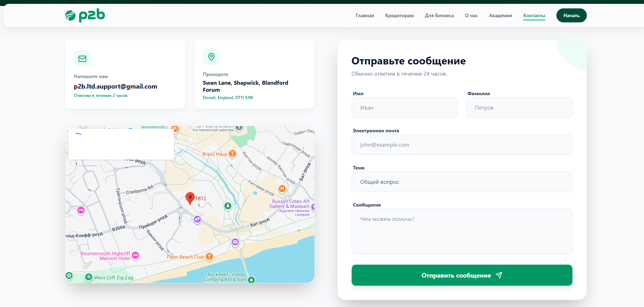The width and height of the screenshot is (644, 307).
Task: Click the Palm Beach Club marker icon
Action: point(209,257)
